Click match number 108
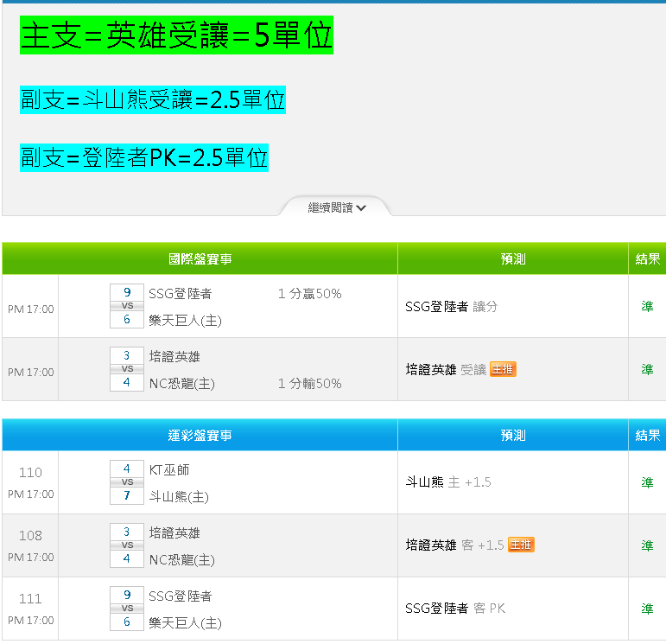Screen dimensions: 666x644 tap(30, 536)
